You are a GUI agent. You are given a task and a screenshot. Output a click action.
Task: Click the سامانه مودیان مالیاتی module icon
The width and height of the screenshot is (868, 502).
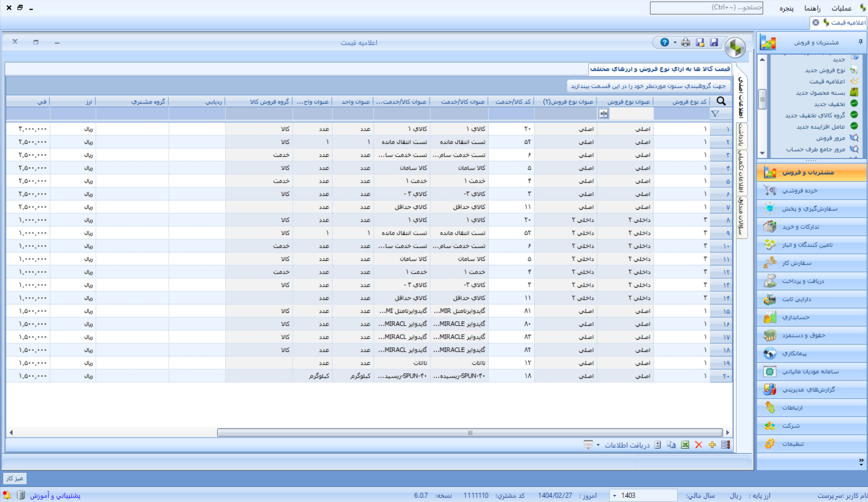tap(770, 371)
